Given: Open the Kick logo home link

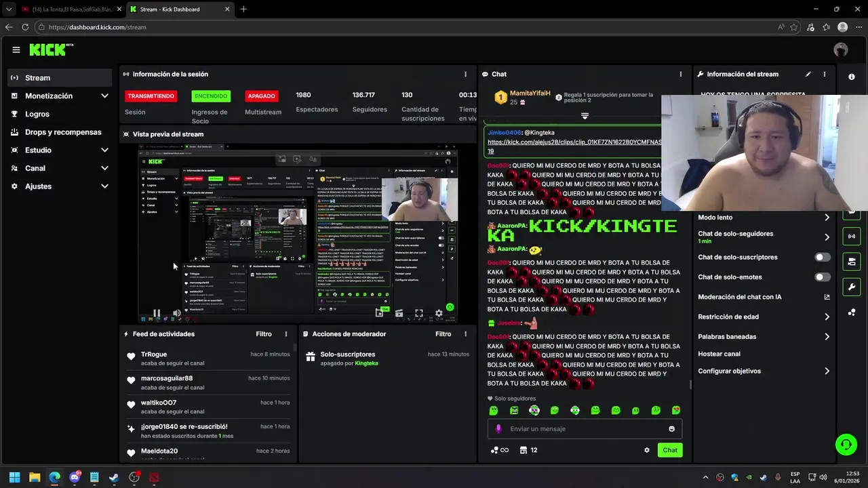Looking at the screenshot, I should point(51,49).
